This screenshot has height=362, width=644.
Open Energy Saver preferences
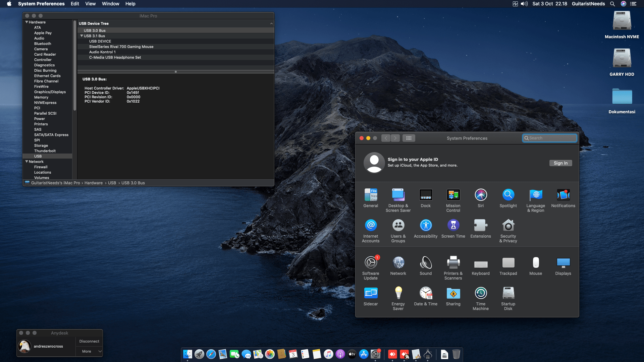click(x=398, y=298)
